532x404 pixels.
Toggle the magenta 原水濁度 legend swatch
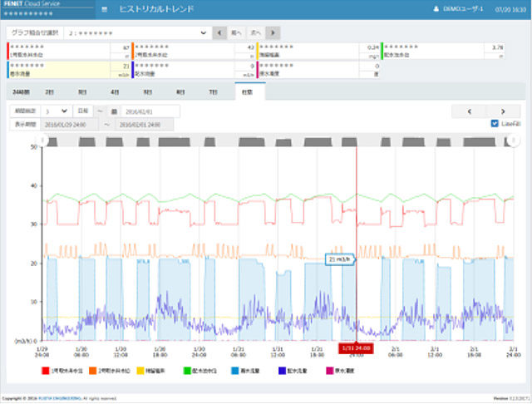pyautogui.click(x=329, y=371)
